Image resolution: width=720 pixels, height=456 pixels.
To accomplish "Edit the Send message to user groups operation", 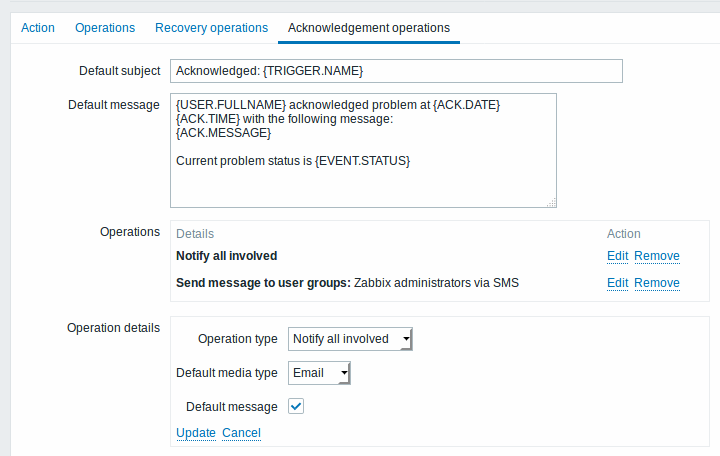I will 617,283.
